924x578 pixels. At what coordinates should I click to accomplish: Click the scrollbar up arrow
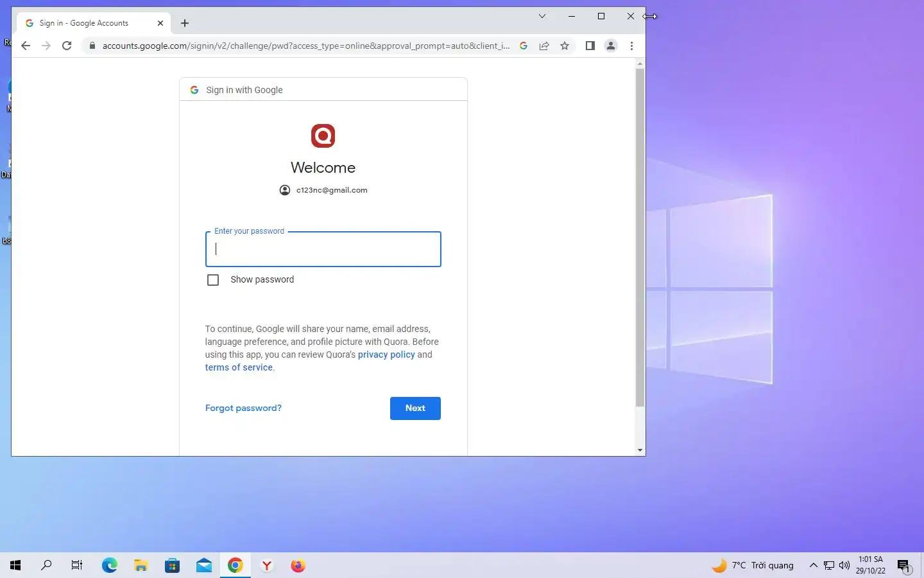point(640,64)
